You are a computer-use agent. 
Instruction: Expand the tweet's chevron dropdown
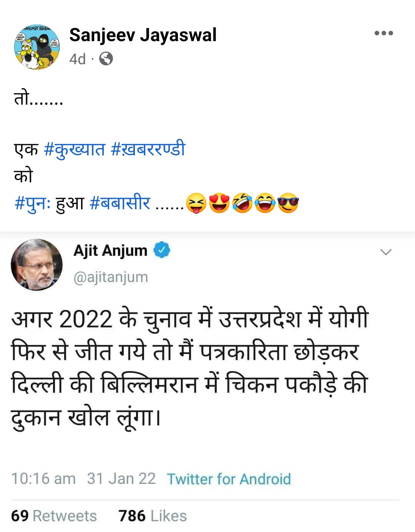pos(385,252)
